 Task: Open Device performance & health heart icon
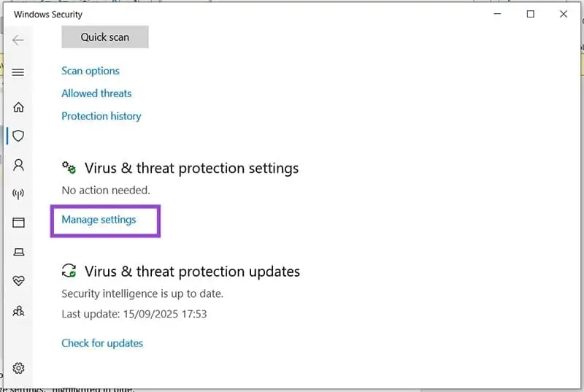18,281
